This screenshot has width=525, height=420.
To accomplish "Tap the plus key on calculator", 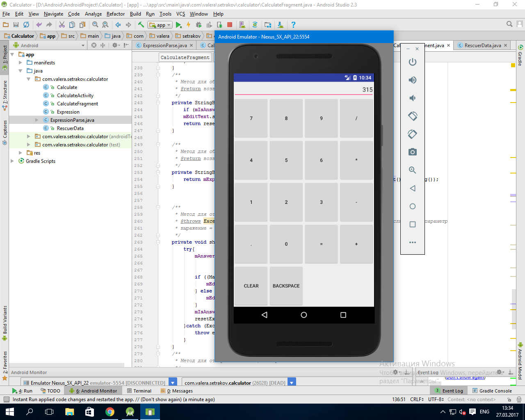I will (x=356, y=244).
